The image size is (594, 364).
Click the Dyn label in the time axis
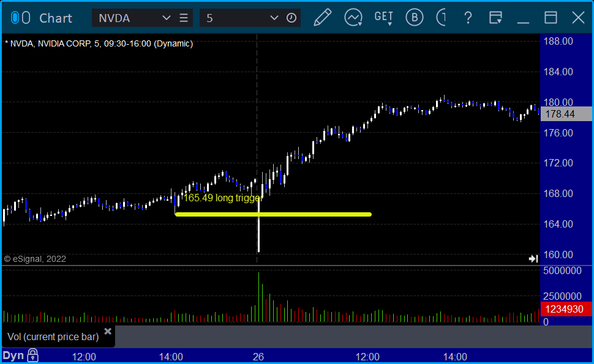pos(13,355)
